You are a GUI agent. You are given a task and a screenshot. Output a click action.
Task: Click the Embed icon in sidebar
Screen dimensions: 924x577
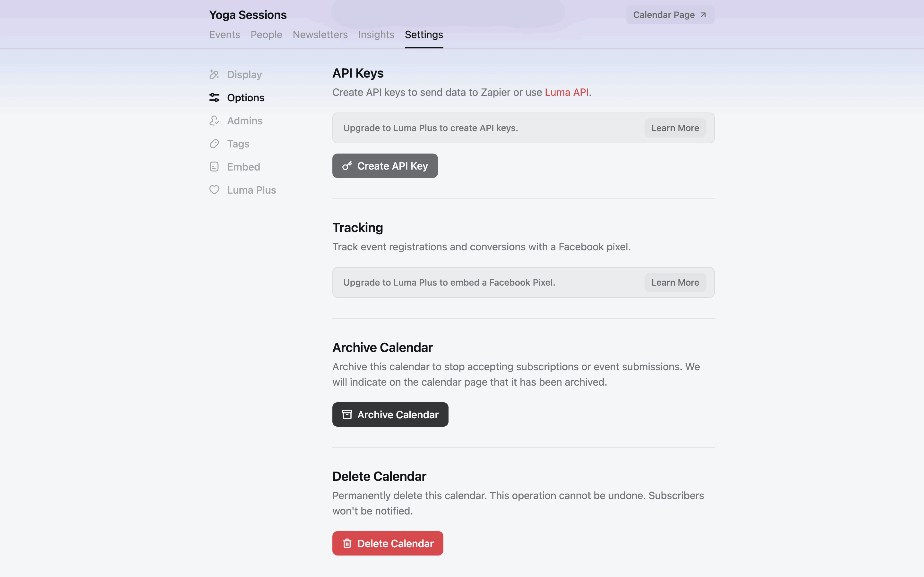pyautogui.click(x=214, y=167)
